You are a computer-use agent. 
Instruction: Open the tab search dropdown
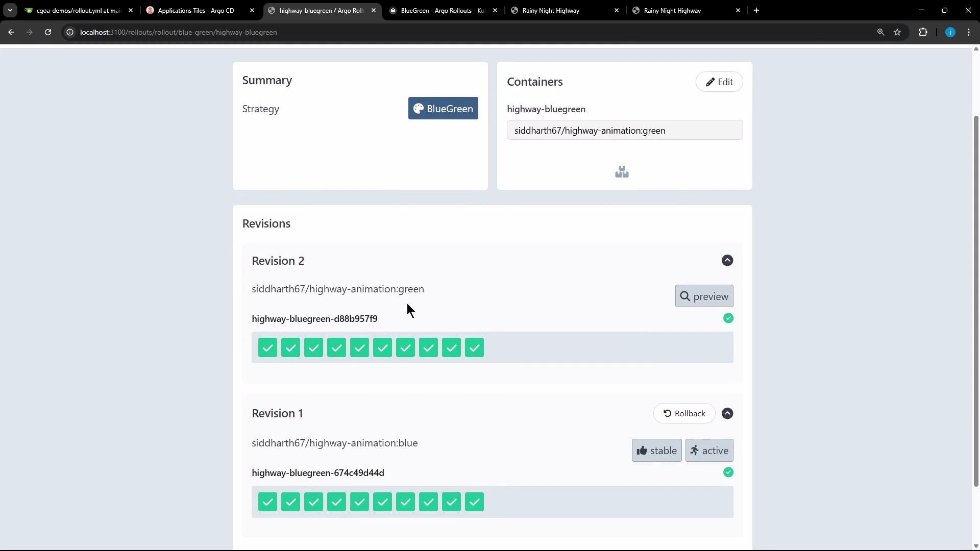(x=10, y=10)
